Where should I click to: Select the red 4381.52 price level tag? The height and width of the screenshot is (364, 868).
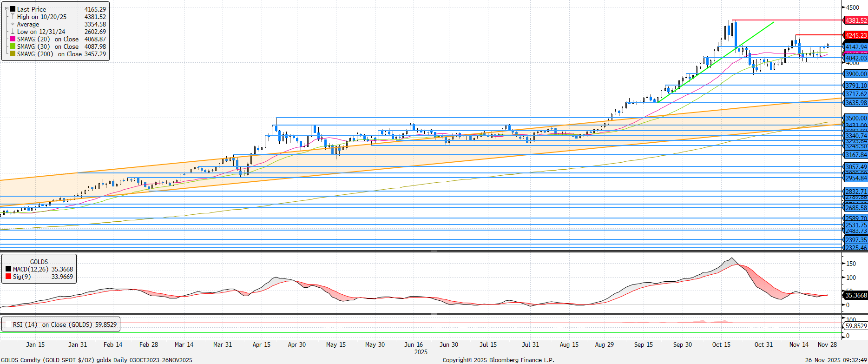pos(855,20)
